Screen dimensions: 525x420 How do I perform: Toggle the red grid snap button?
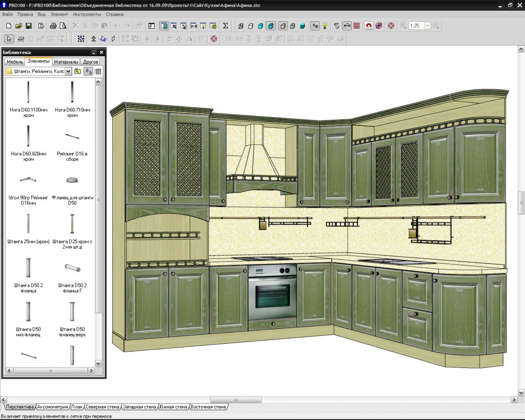pyautogui.click(x=357, y=26)
